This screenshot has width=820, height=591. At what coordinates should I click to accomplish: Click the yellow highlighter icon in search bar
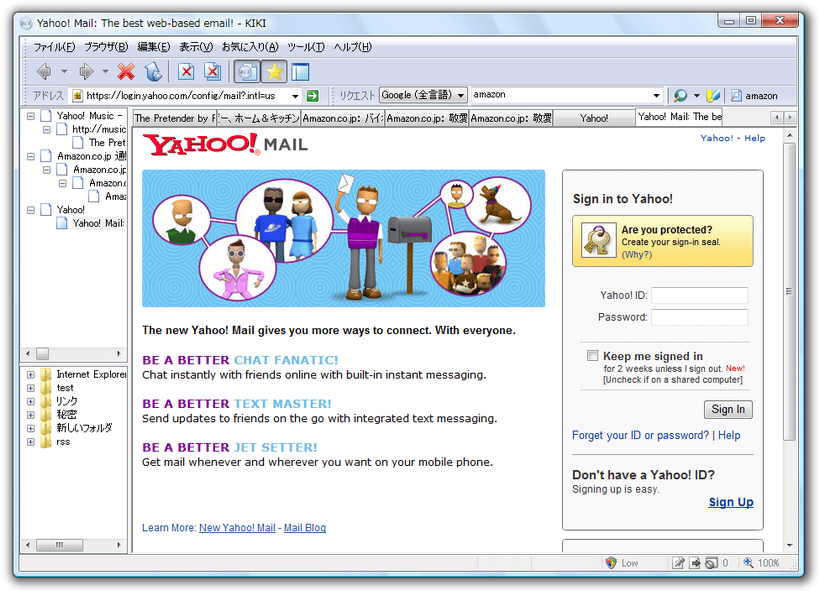(713, 96)
